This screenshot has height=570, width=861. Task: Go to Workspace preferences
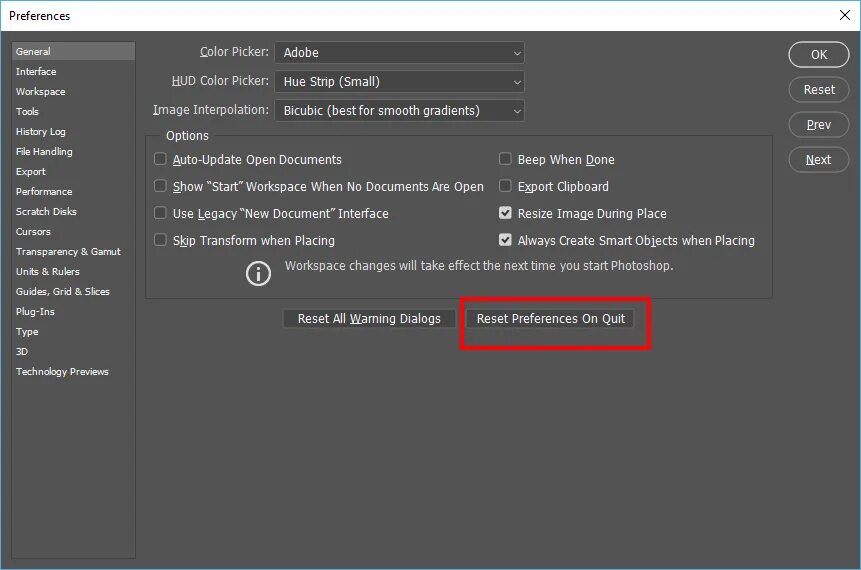tap(73, 91)
